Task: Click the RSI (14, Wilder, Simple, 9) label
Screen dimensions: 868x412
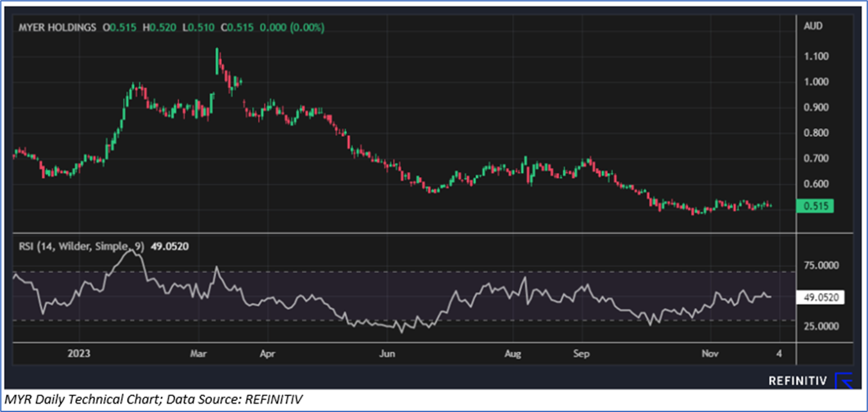Action: pos(81,246)
